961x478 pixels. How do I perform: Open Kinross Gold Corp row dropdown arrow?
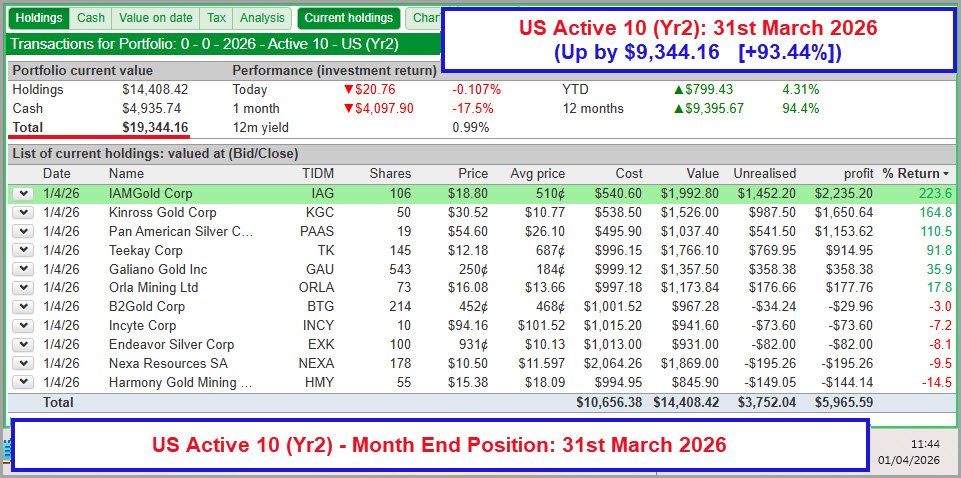pyautogui.click(x=23, y=213)
